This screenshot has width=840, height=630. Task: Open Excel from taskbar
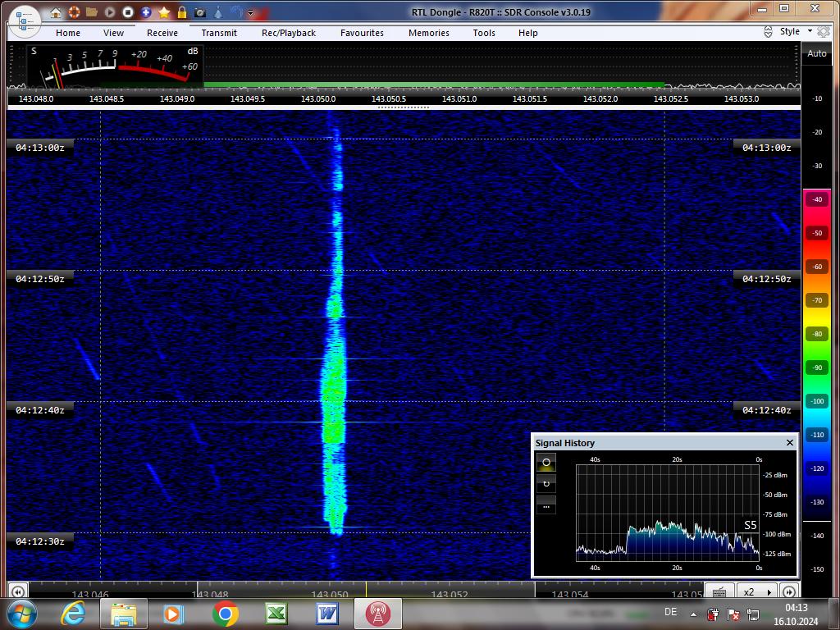[276, 614]
